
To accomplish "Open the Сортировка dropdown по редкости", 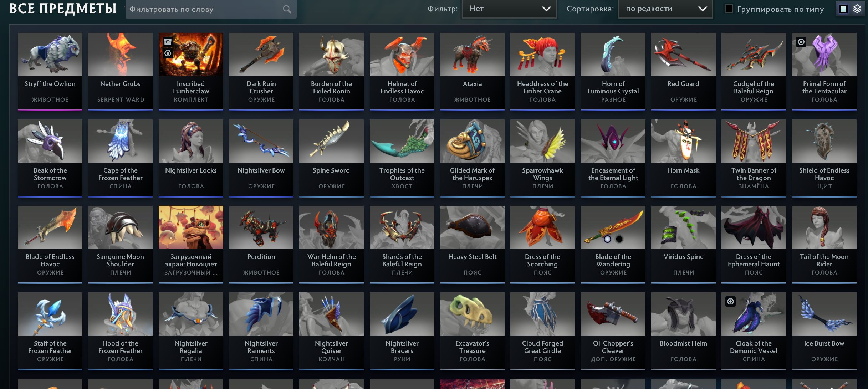I will [x=665, y=9].
